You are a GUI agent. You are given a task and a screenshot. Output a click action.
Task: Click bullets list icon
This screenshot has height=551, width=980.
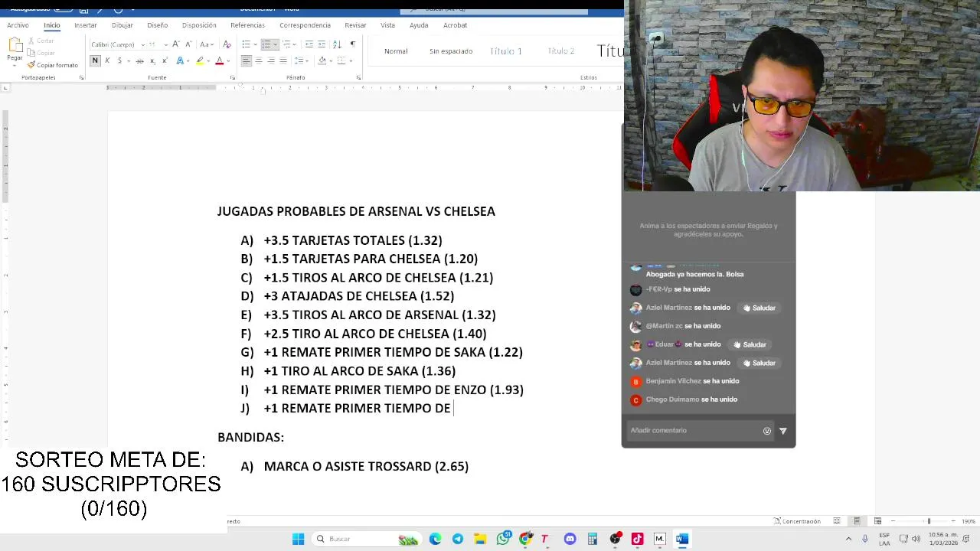click(245, 44)
